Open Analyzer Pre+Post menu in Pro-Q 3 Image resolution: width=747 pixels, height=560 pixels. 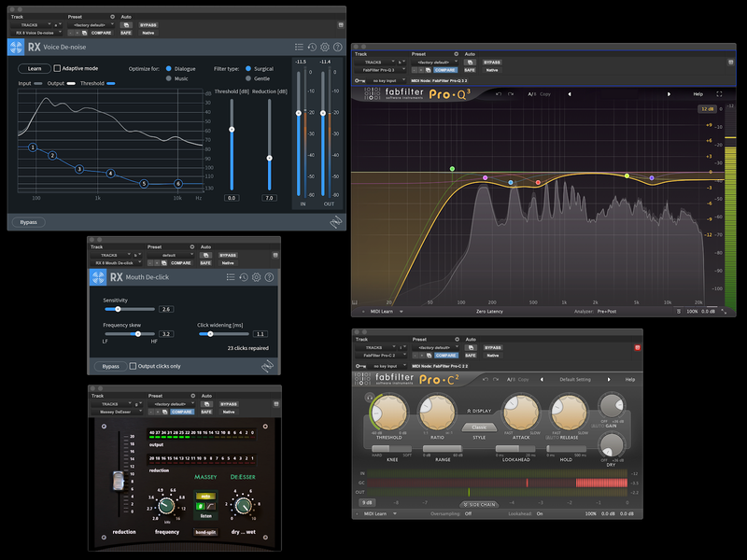click(x=606, y=312)
